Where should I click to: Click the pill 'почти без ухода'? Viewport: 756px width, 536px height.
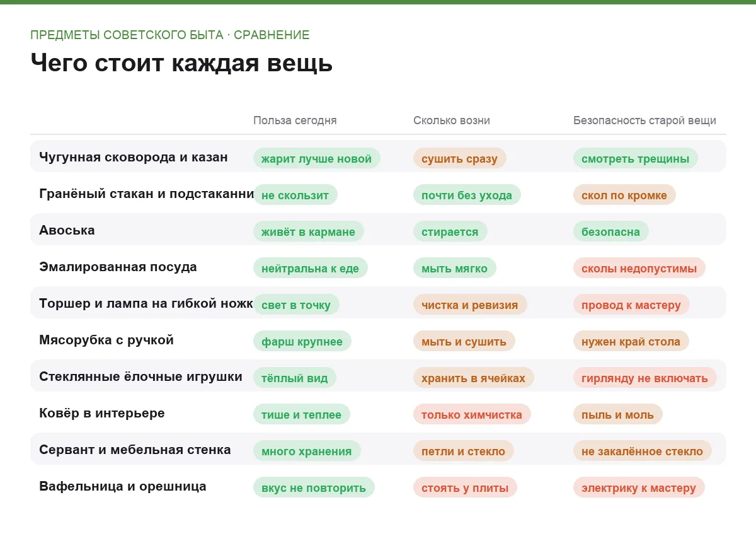click(467, 195)
